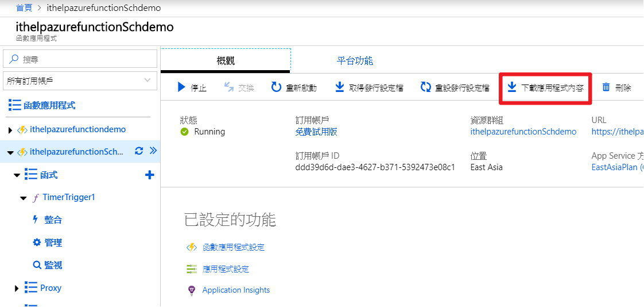Open 應用程式設定 link
Screen dimensions: 644x307
(x=226, y=269)
